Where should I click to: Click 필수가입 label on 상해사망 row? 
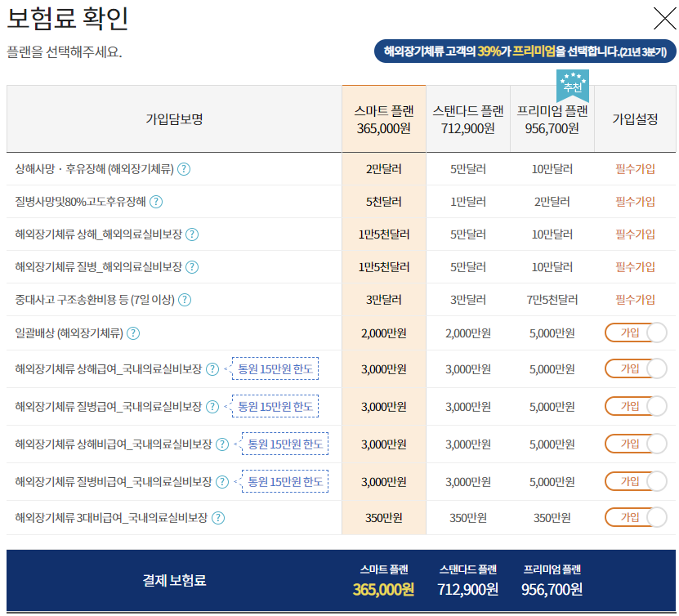(x=635, y=169)
